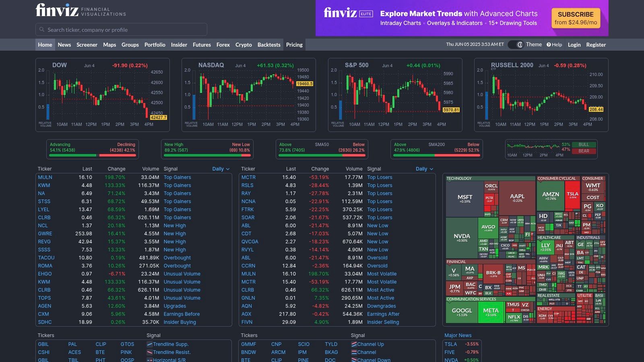Click the Register link
Screen dimensions: 644x362
(596, 45)
